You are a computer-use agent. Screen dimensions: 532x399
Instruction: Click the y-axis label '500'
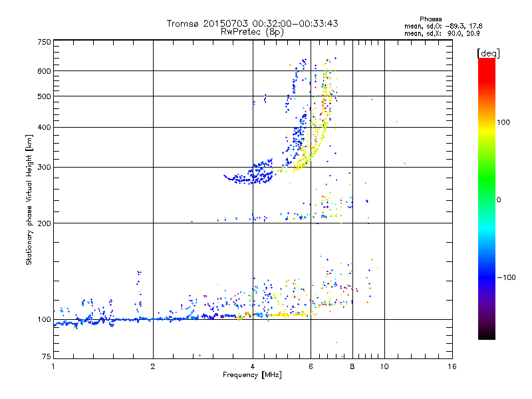(44, 96)
